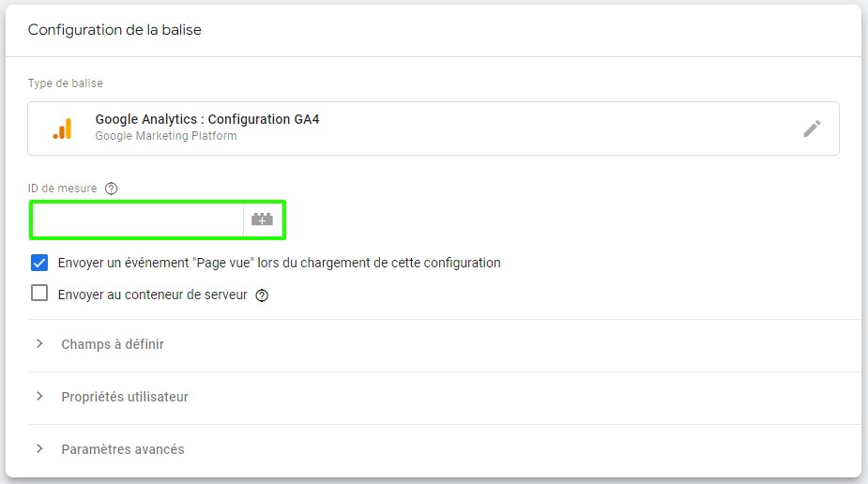Click the Type de balise label
Screen dimensions: 868x484
coord(66,83)
